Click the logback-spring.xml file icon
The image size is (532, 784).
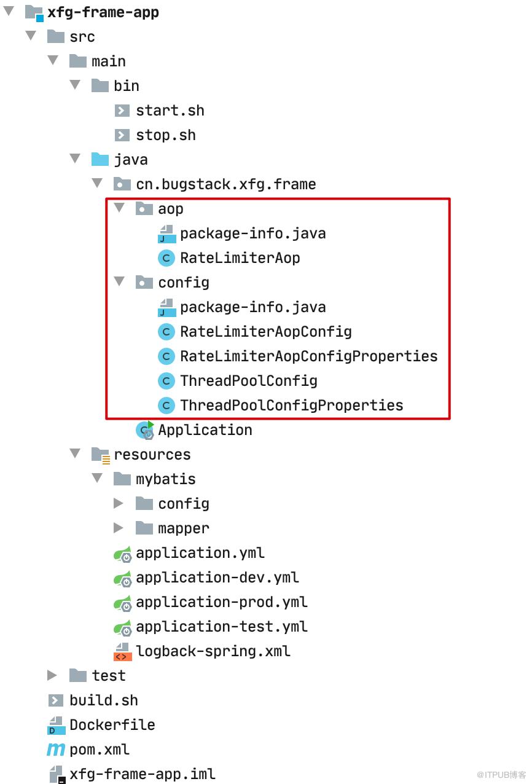(122, 651)
